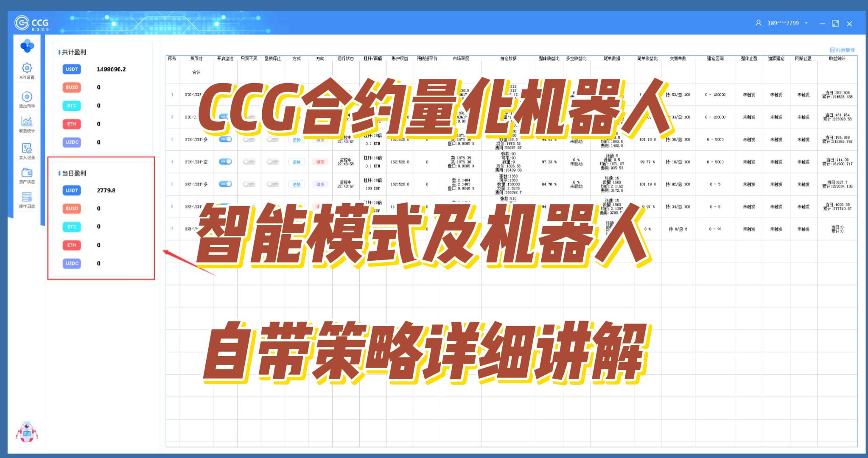Click 逆势 mode tag in ETH-USDT-空 row

(297, 162)
